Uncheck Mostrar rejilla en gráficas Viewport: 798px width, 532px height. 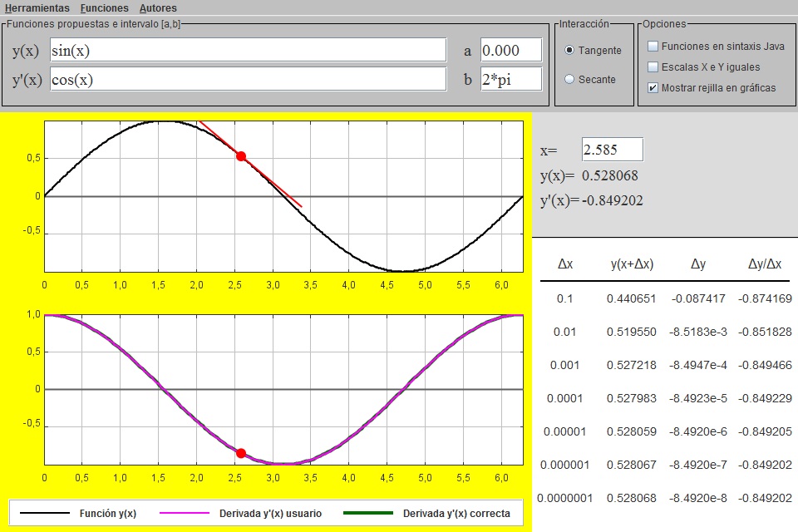(x=653, y=87)
